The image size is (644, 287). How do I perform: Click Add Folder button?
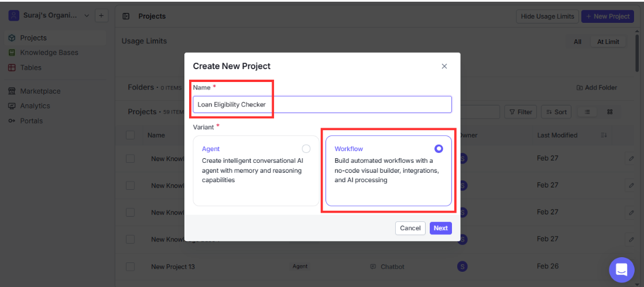tap(597, 88)
